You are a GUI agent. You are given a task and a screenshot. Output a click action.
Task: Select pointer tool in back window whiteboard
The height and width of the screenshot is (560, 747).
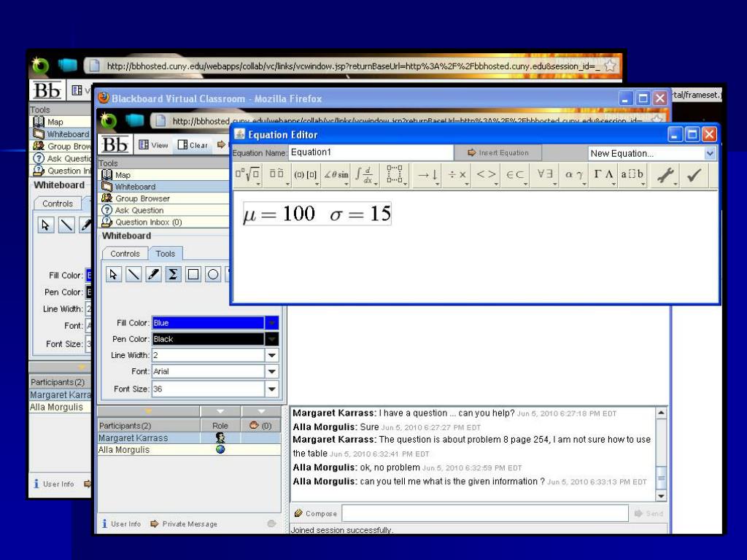click(x=46, y=225)
